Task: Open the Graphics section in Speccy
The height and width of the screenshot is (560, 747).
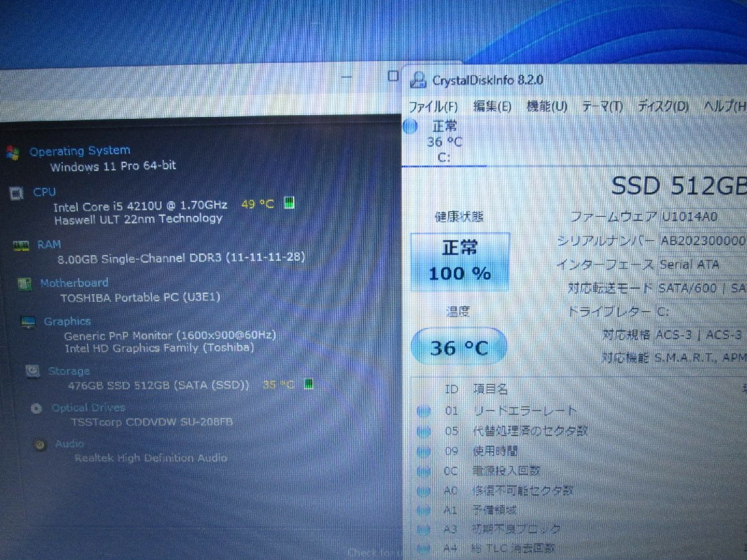Action: click(x=27, y=322)
